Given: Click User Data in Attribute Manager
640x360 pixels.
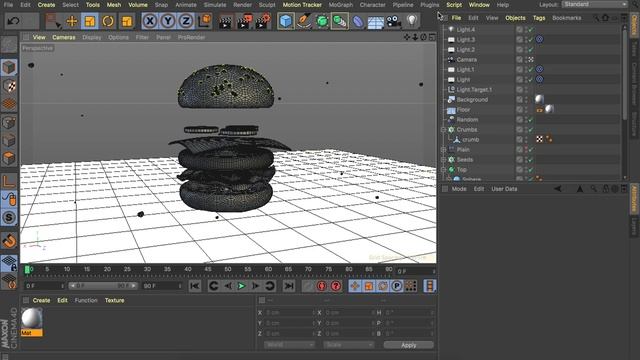Looking at the screenshot, I should point(504,189).
